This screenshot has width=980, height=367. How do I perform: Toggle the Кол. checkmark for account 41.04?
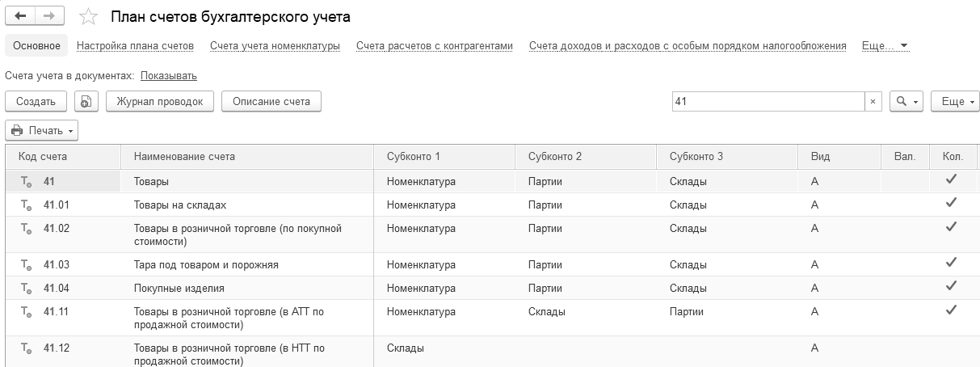[x=951, y=286]
